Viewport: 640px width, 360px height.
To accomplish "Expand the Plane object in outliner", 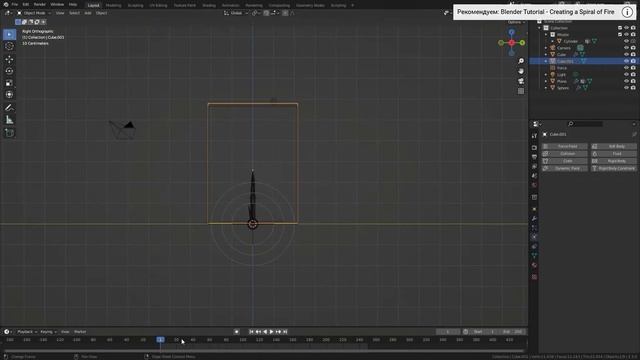I will point(546,81).
